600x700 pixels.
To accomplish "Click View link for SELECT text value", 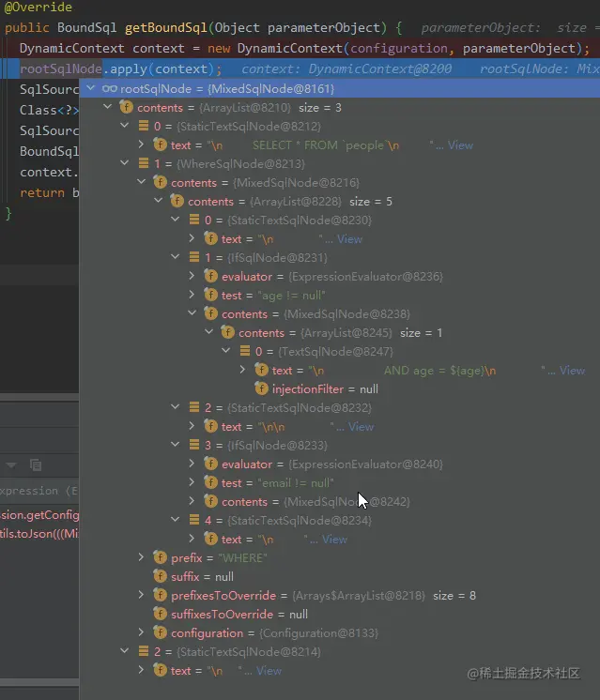I will 460,145.
